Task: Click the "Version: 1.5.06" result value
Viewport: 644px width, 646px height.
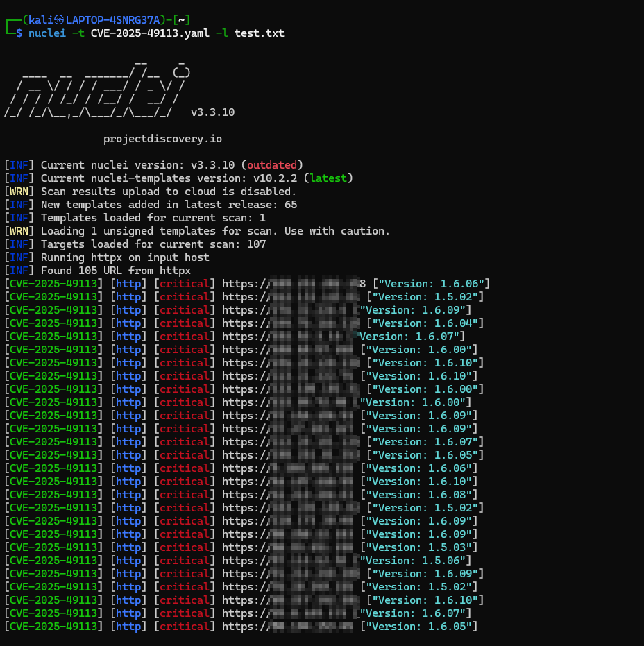Action: [415, 561]
